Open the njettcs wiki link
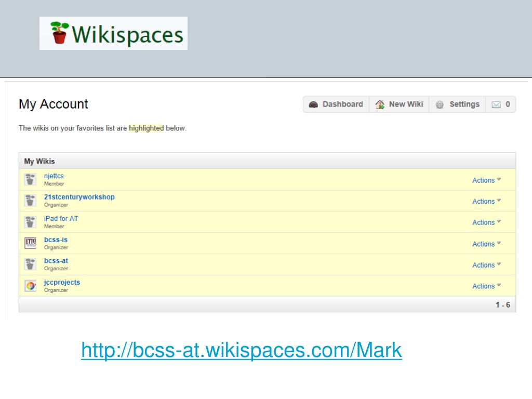This screenshot has width=532, height=399. pos(54,176)
